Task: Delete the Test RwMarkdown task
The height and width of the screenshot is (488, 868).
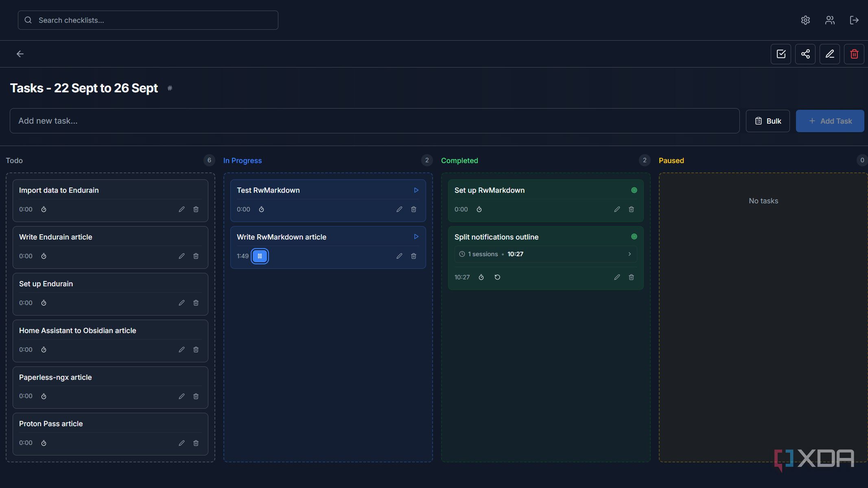Action: click(x=413, y=209)
